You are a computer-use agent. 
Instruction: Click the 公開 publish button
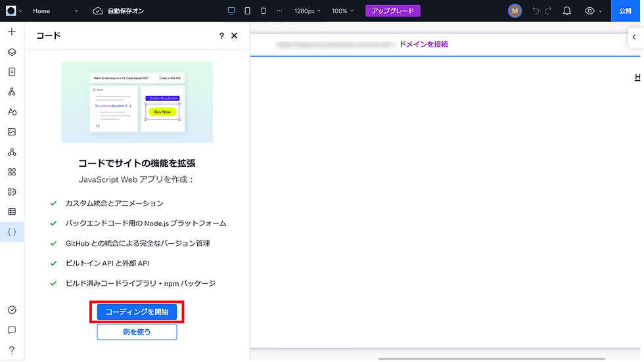pyautogui.click(x=625, y=11)
